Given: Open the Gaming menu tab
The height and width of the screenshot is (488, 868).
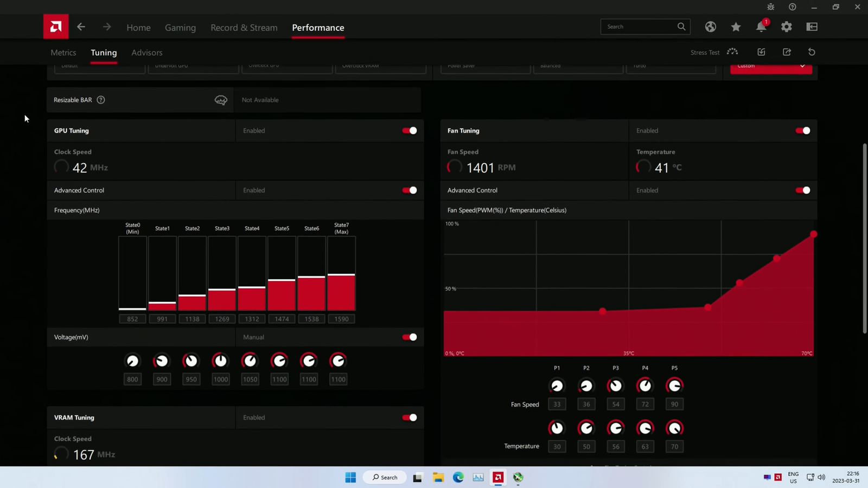Looking at the screenshot, I should click(x=180, y=28).
